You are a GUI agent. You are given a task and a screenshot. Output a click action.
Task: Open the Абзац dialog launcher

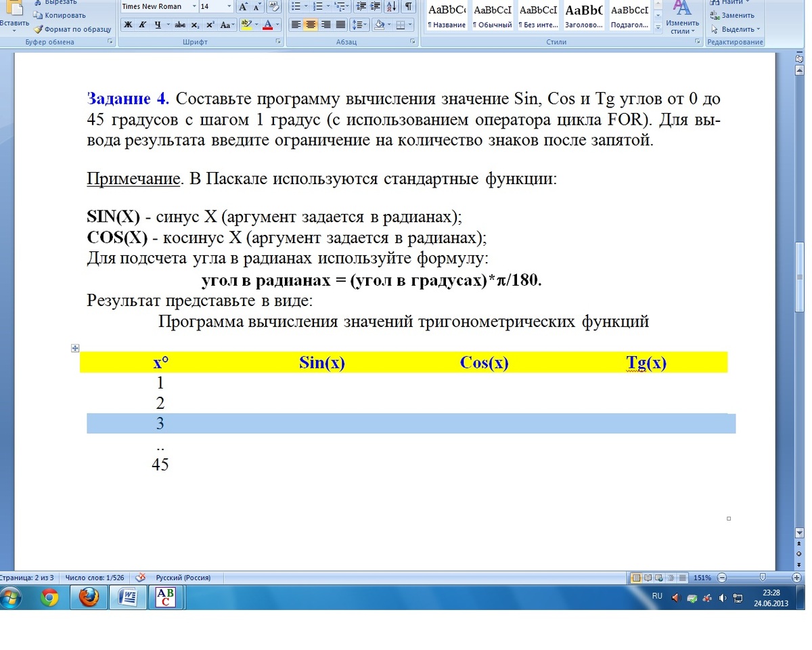[413, 42]
